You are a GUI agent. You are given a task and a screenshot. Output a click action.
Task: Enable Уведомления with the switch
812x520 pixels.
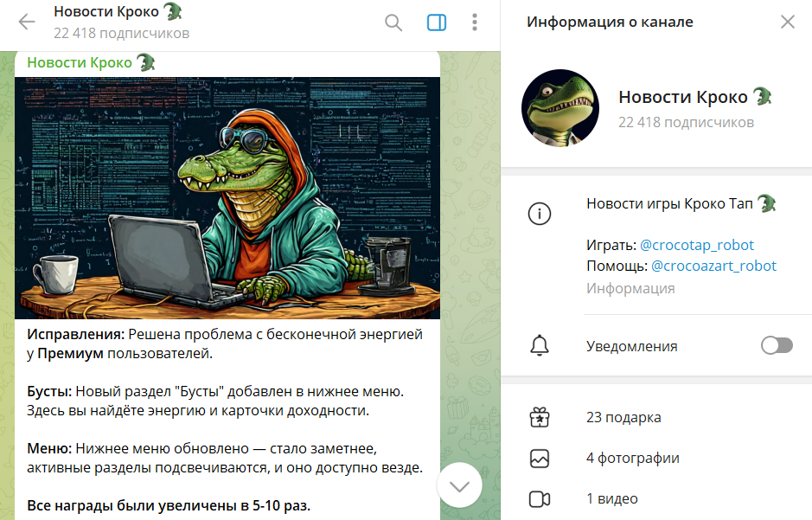(776, 344)
